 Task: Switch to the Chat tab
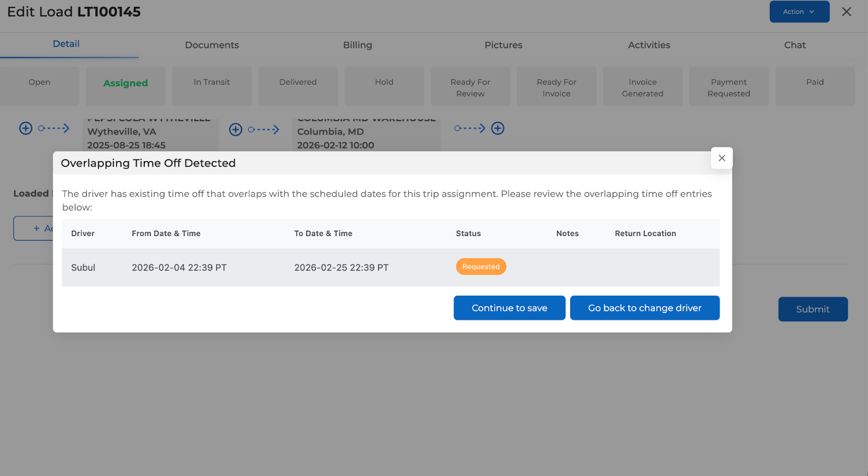point(794,45)
